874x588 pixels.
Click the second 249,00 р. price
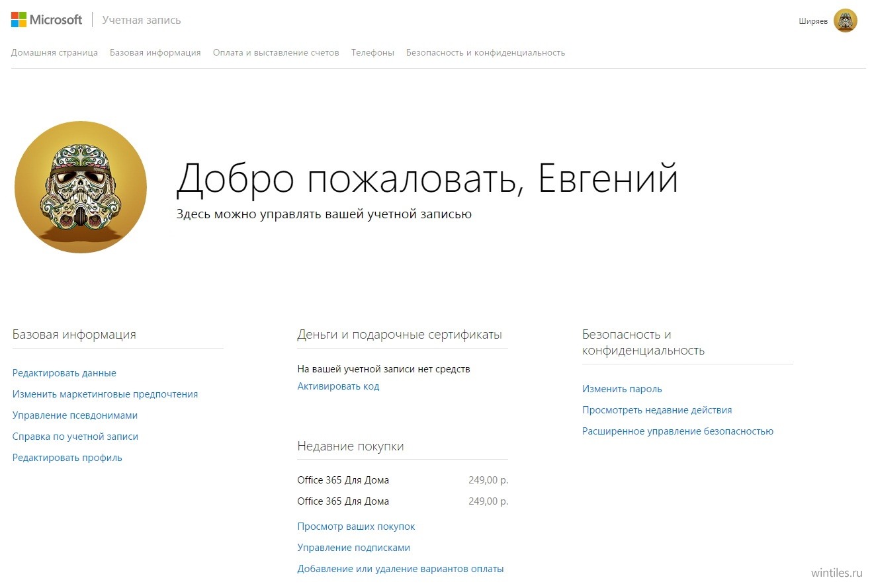(x=488, y=501)
